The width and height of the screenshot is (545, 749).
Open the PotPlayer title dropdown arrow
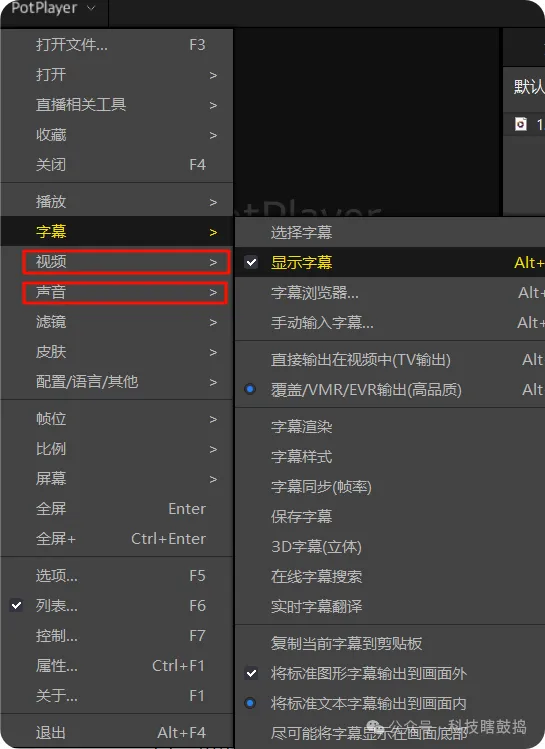pyautogui.click(x=91, y=8)
